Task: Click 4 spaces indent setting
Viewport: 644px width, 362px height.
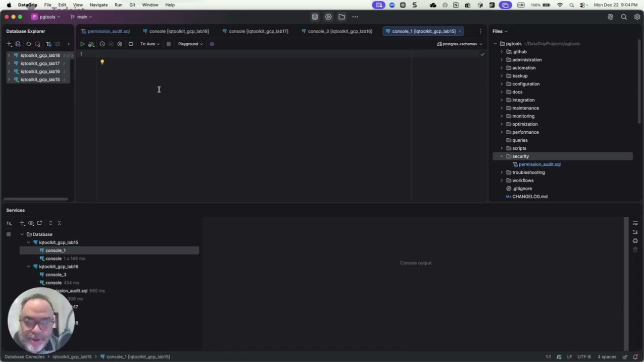Action: (607, 357)
